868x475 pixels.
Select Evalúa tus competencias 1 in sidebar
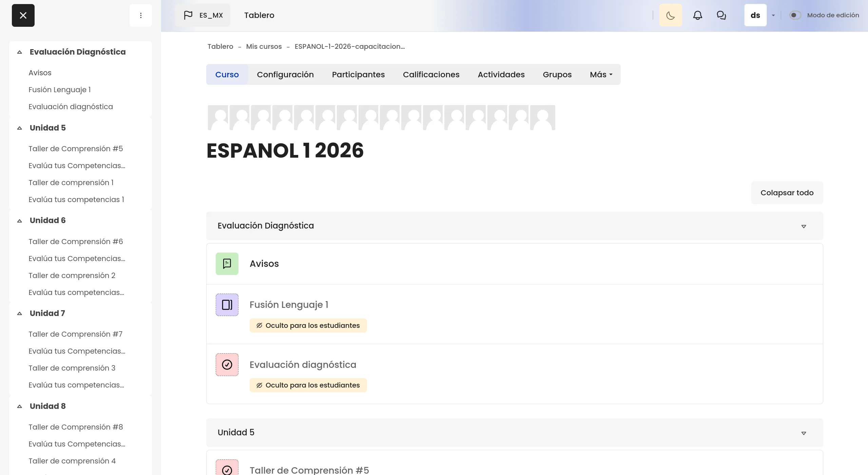pos(76,200)
